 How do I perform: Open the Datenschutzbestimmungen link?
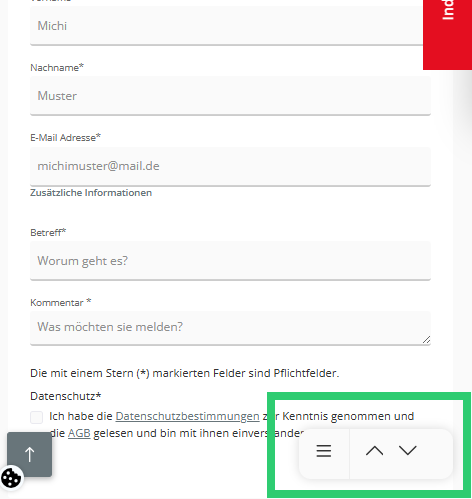click(187, 416)
